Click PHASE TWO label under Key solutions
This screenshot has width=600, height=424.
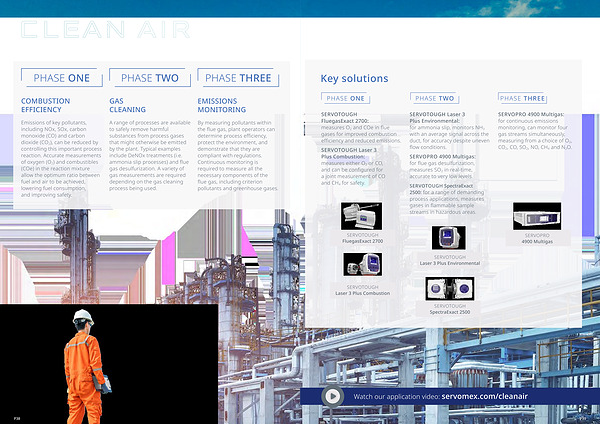[434, 99]
